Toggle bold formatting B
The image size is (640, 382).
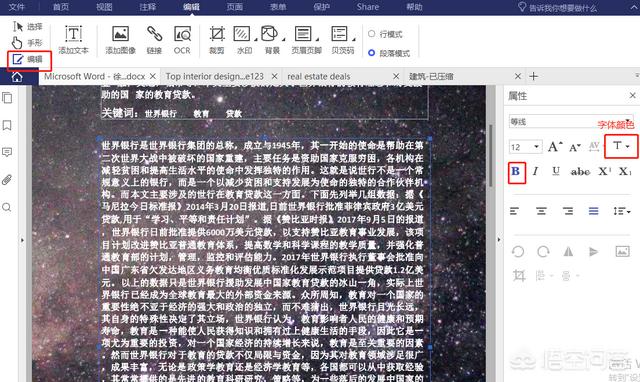point(516,171)
